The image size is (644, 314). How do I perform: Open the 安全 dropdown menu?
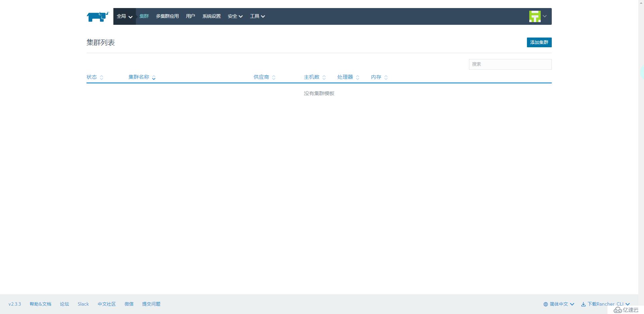235,16
